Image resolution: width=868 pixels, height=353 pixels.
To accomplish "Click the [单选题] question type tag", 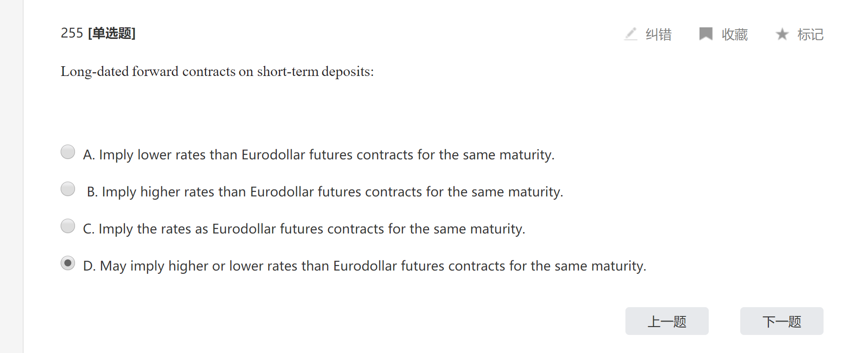I will click(112, 33).
